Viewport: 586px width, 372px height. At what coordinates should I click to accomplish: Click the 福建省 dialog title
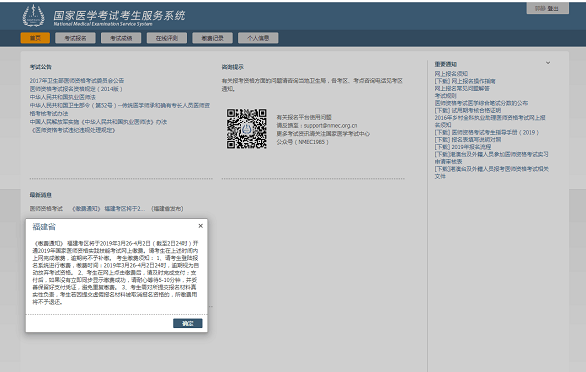[x=44, y=227]
